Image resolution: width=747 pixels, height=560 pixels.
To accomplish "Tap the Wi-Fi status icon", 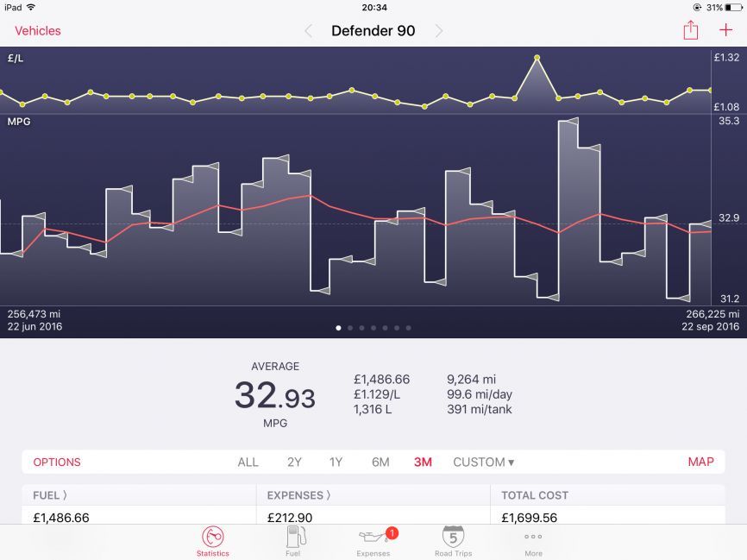I will point(31,7).
